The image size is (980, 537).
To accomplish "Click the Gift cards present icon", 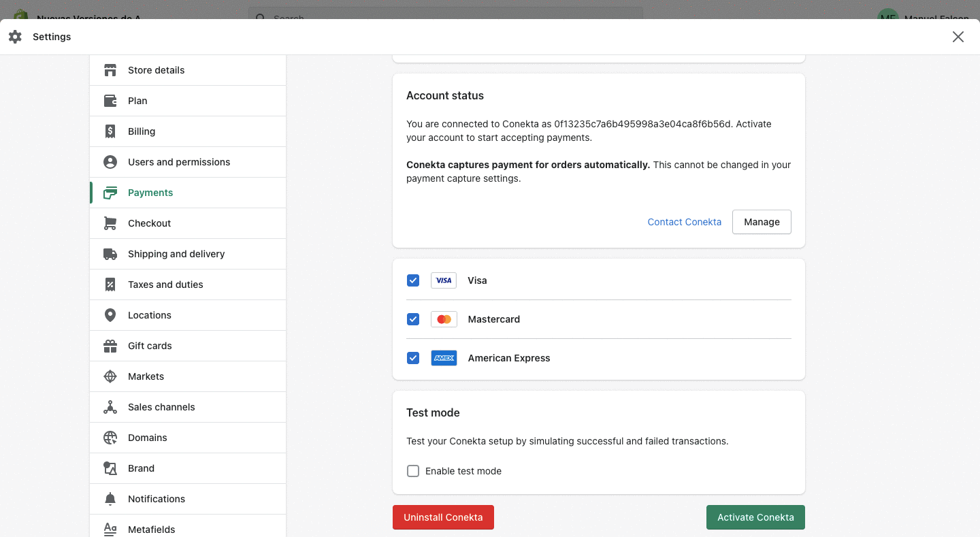I will point(110,346).
